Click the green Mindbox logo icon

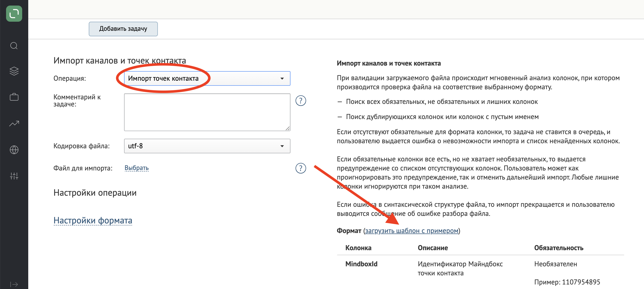pyautogui.click(x=14, y=14)
